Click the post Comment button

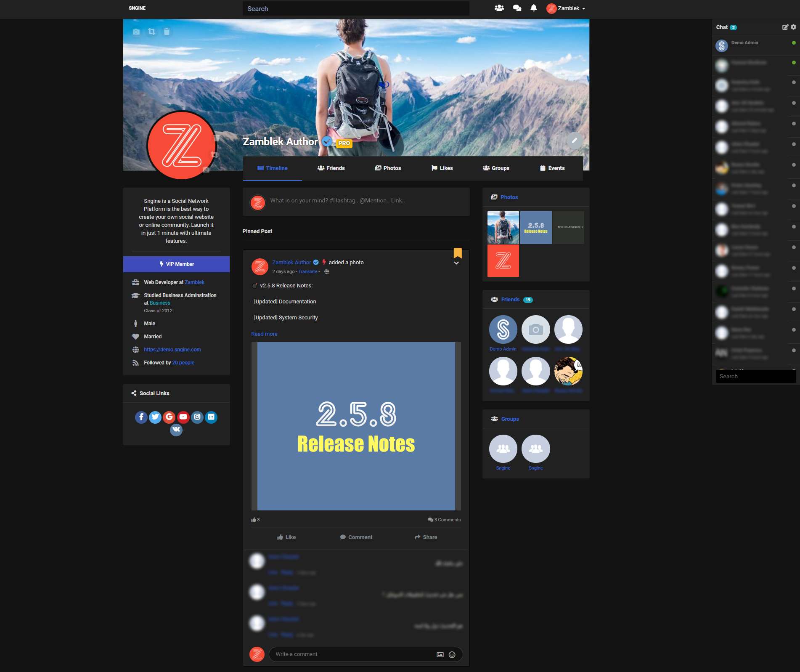pos(356,537)
